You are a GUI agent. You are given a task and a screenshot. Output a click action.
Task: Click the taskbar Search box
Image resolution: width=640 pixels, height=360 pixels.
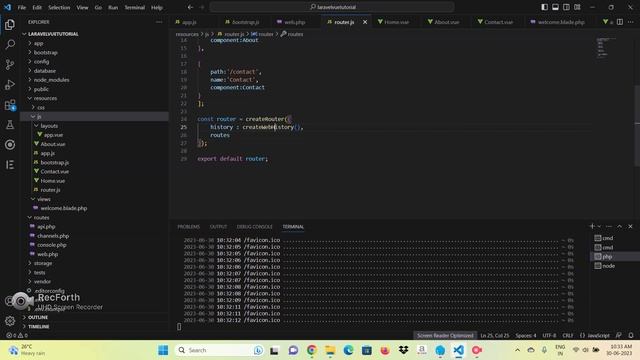(x=220, y=350)
